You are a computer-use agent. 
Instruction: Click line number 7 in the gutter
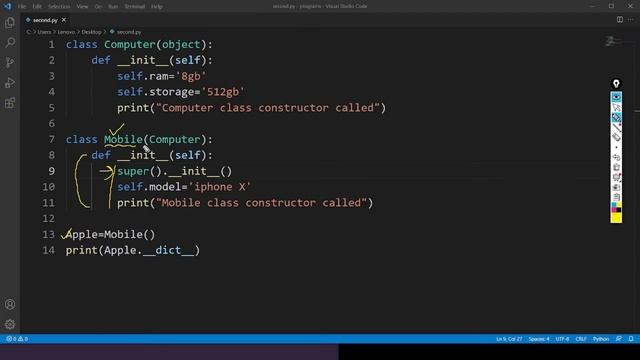point(51,140)
